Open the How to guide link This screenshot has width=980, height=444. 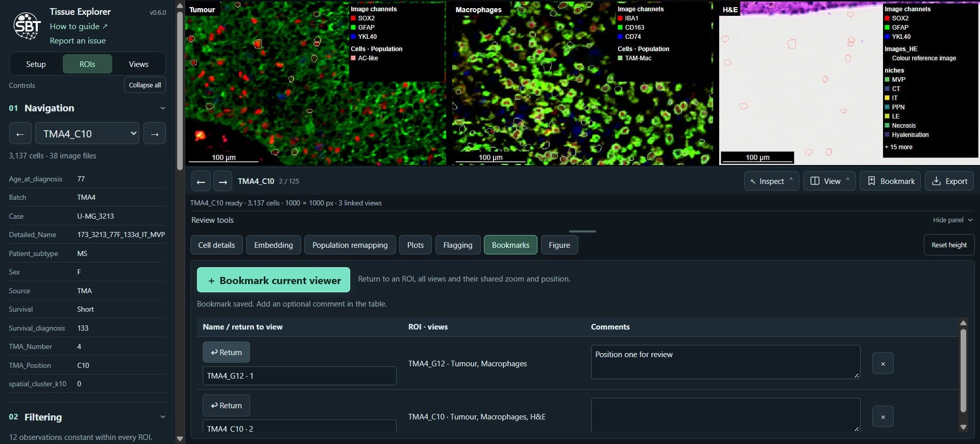79,26
